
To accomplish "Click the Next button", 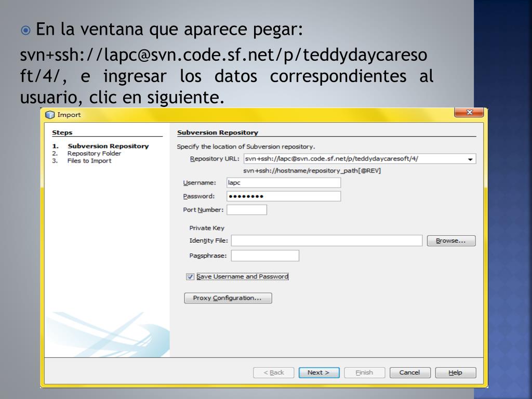I will click(x=318, y=373).
